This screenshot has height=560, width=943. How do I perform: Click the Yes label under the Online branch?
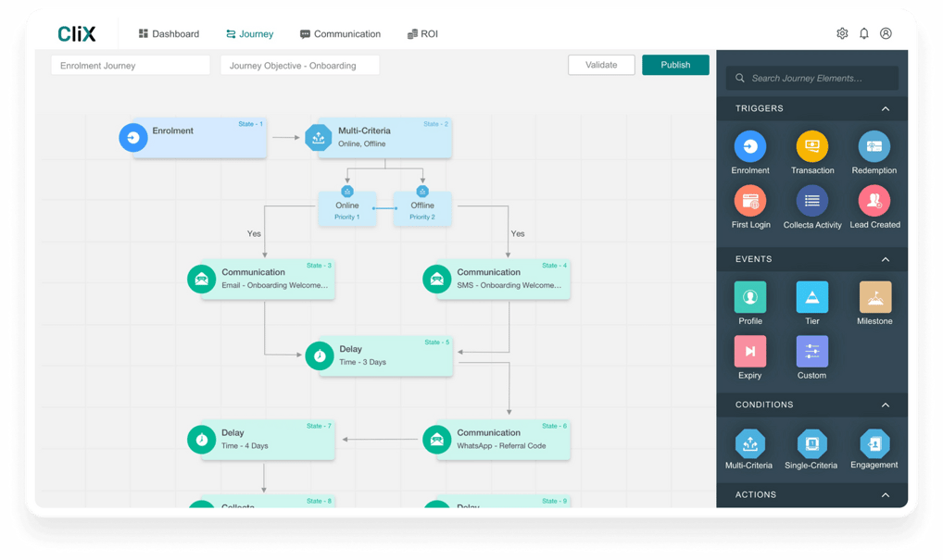click(x=254, y=234)
